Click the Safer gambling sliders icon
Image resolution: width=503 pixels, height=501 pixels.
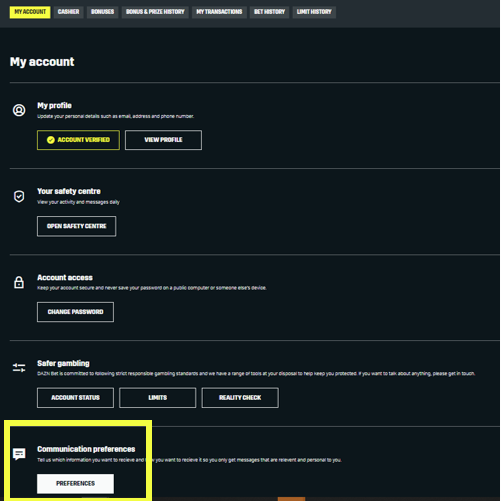19,368
